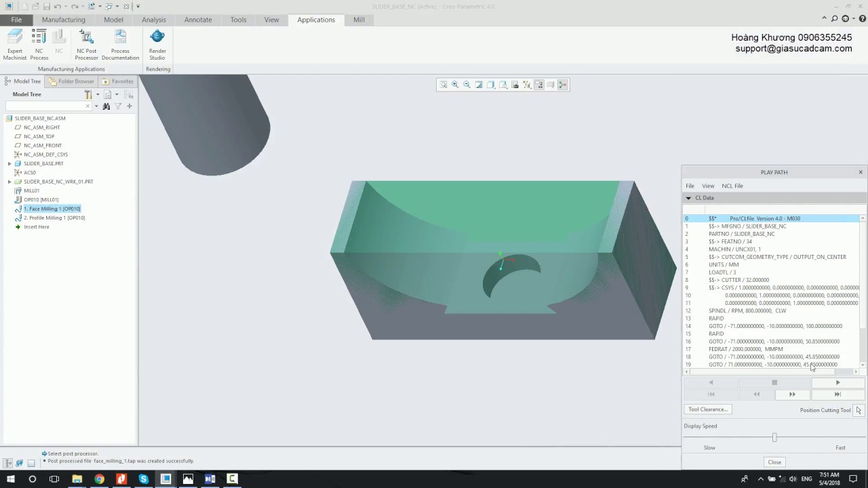Screen dimensions: 868x488
Task: Open Skype from the Windows taskbar
Action: pos(144,479)
